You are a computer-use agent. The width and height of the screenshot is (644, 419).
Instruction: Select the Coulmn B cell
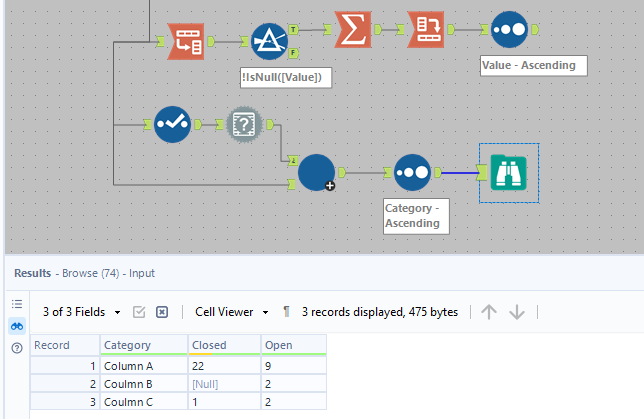tap(144, 384)
